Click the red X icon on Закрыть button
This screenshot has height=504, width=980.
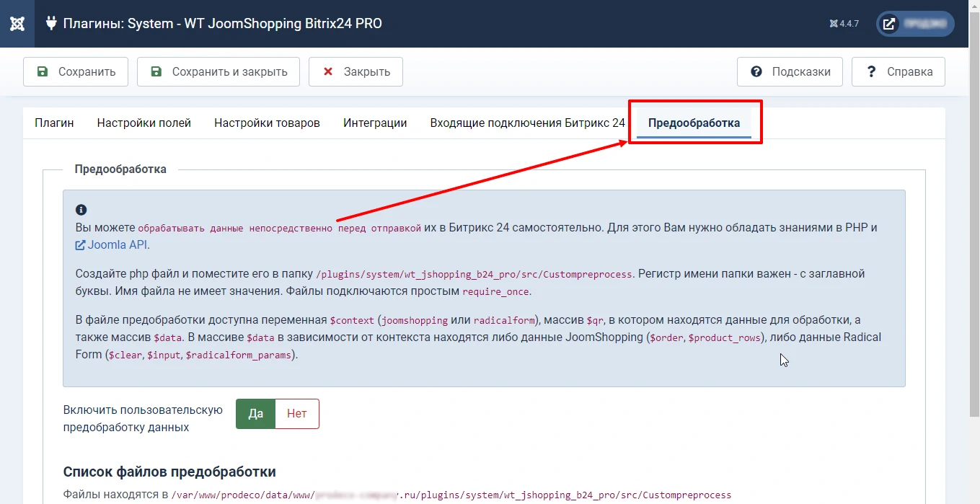pyautogui.click(x=327, y=71)
